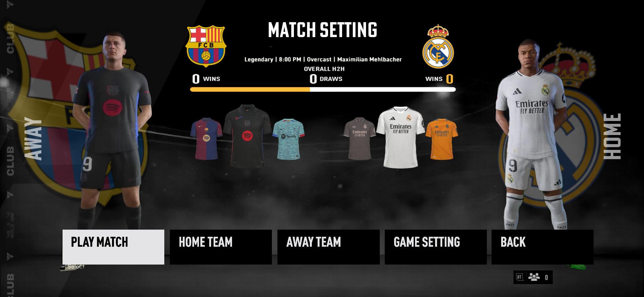Viewport: 644px width, 297px height.
Task: Toggle weather condition Overcast setting
Action: (x=319, y=59)
